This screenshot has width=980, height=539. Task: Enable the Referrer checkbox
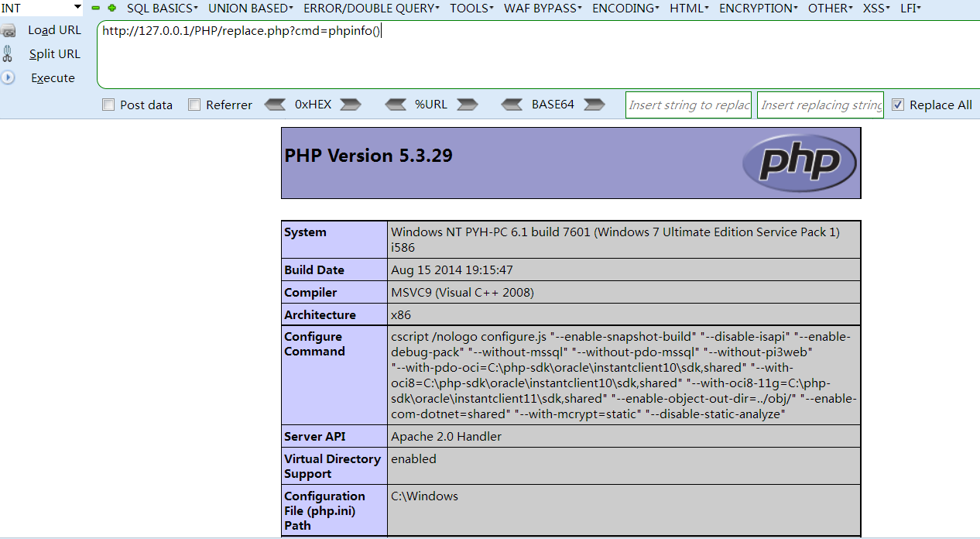pyautogui.click(x=194, y=105)
